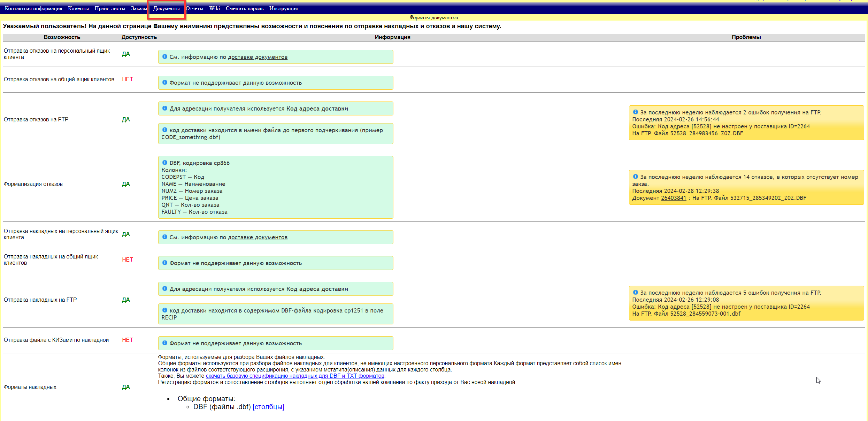This screenshot has height=421, width=868.
Task: Click info icon beside 'Для адресации' in накладных FTP row
Action: (x=165, y=288)
